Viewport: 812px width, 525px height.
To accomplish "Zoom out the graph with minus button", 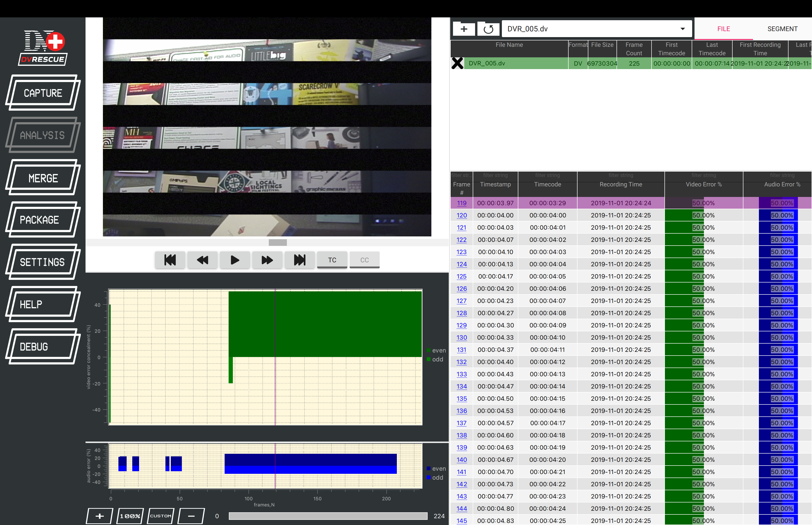I will pos(191,516).
